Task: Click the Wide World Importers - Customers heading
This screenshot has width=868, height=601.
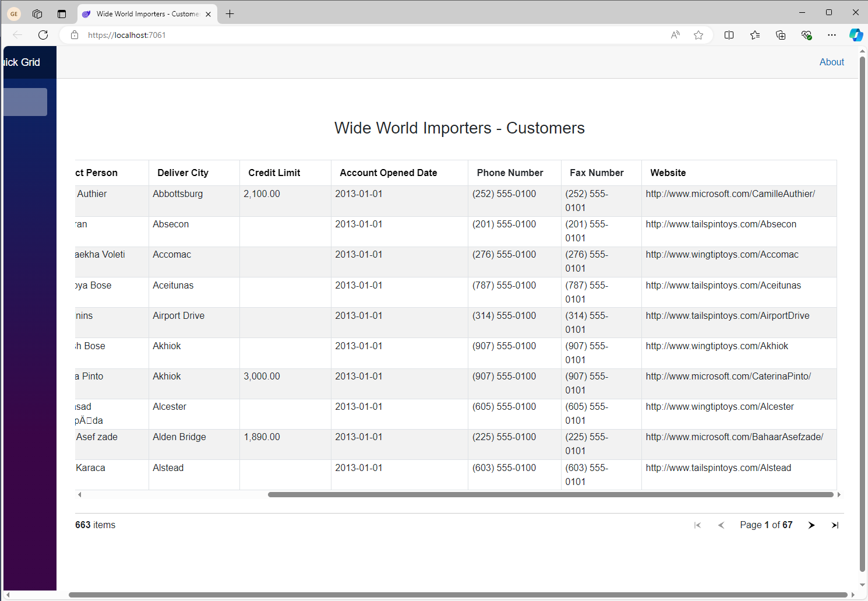Action: click(459, 128)
